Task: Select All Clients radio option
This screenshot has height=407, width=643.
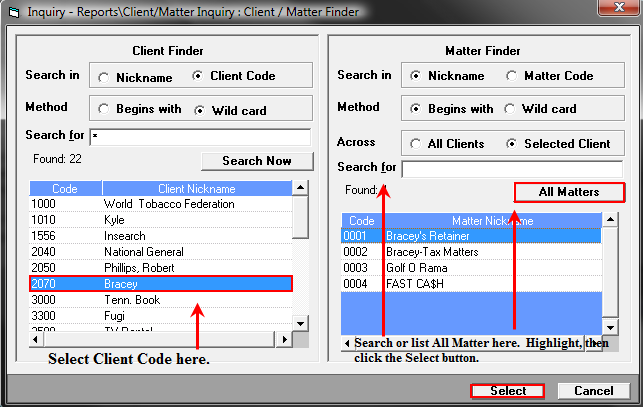Action: coord(415,144)
